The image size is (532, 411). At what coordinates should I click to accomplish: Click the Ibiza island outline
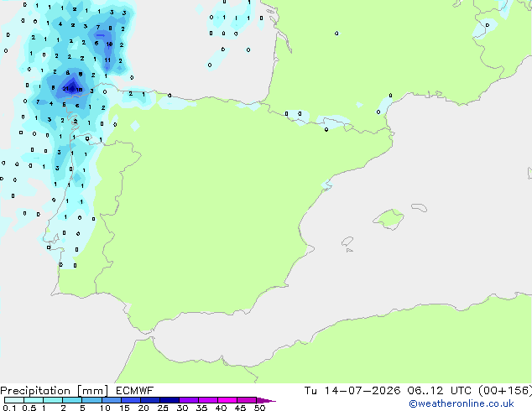pyautogui.click(x=347, y=242)
